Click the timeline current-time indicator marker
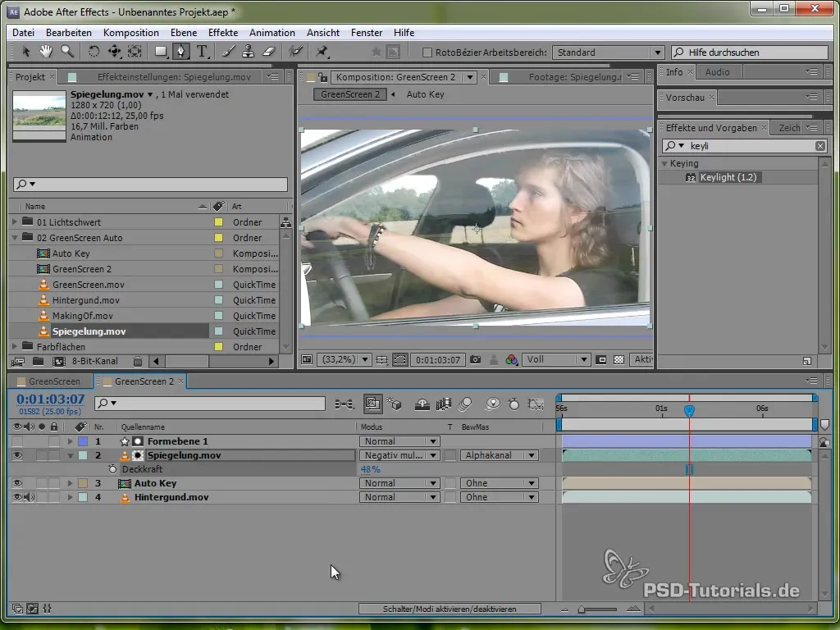 (689, 410)
